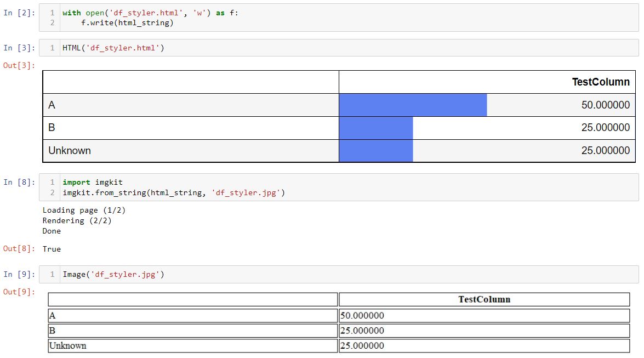Select the Image('df_styler.jpg') code cell
This screenshot has height=358, width=644.
coord(339,274)
